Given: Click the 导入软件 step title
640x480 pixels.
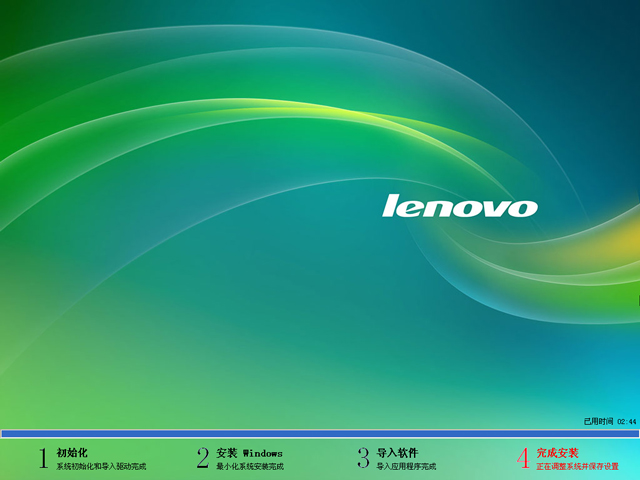Looking at the screenshot, I should (x=397, y=453).
